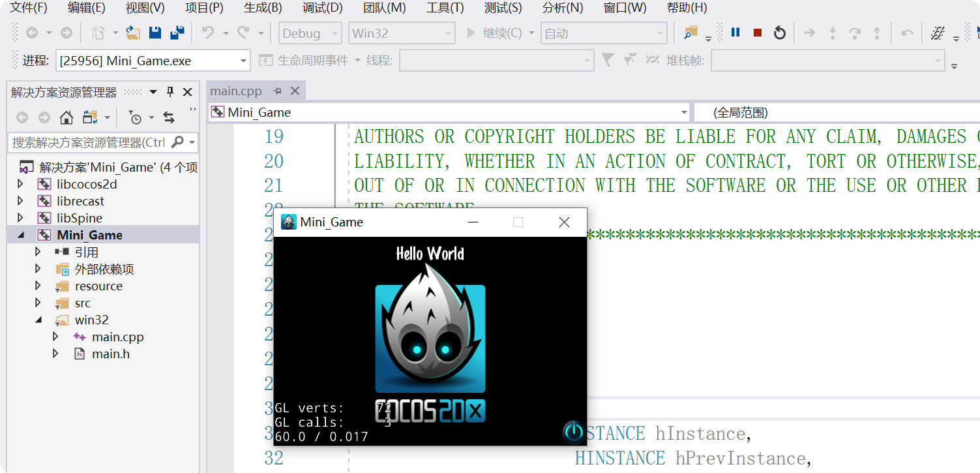Expand the libSpine project node

click(x=20, y=218)
